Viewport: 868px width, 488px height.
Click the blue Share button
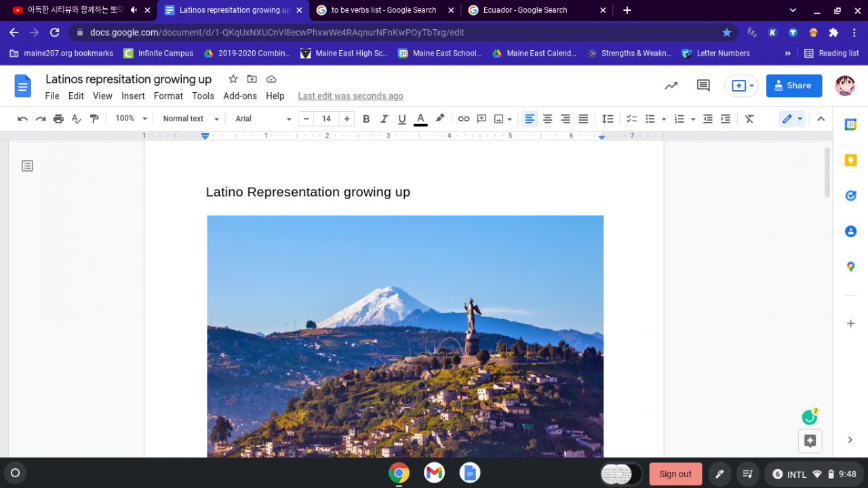pyautogui.click(x=793, y=85)
